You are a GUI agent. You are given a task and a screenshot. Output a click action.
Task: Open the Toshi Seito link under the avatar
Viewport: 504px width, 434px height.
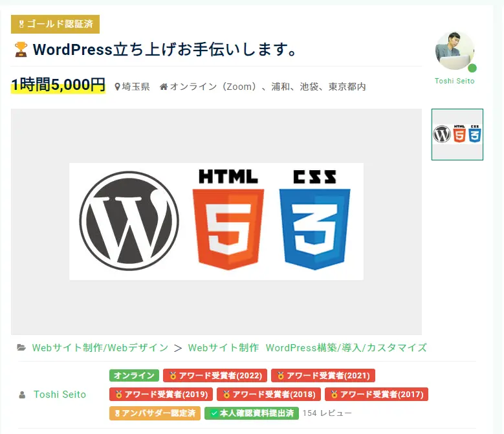(454, 81)
